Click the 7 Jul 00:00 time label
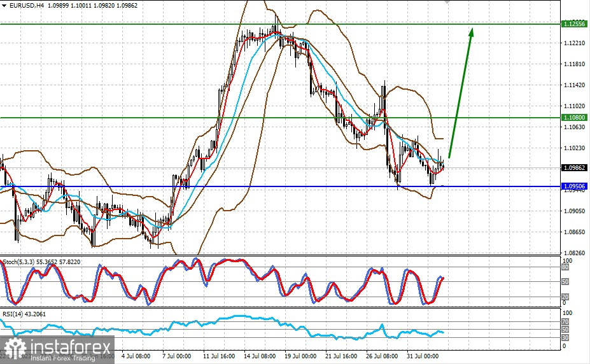Viewport: 590px width, 364px height. pos(176,356)
